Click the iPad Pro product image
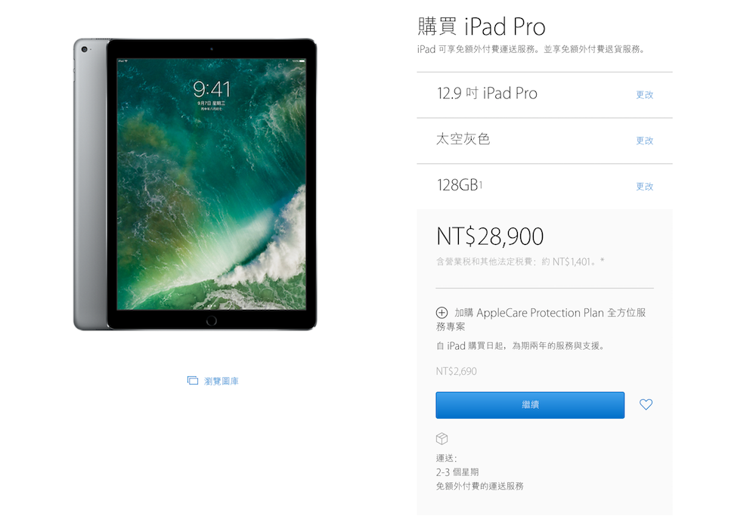Viewport: 756px width, 532px height. [x=195, y=184]
